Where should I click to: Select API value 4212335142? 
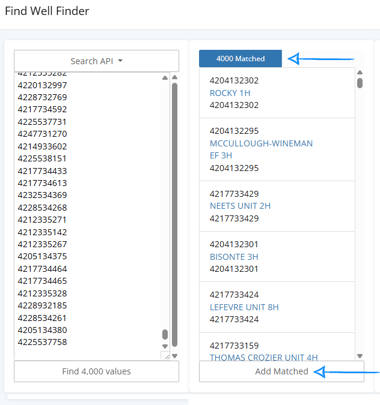click(42, 232)
